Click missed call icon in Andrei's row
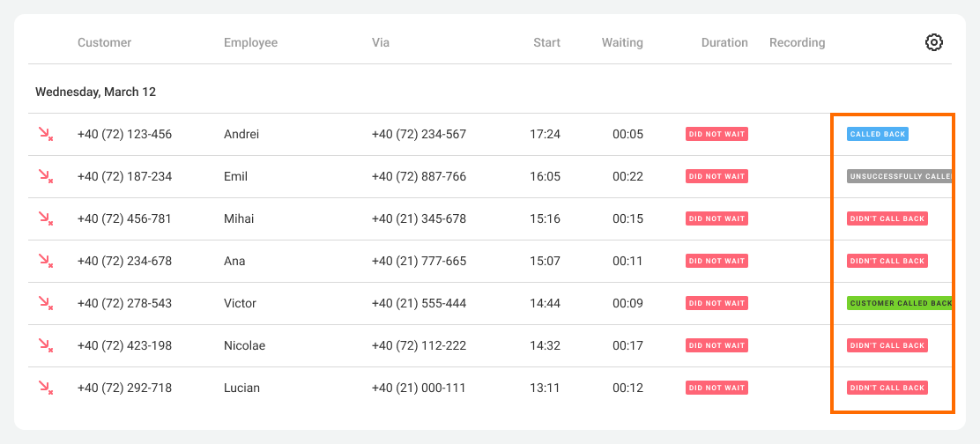This screenshot has width=980, height=444. click(45, 134)
